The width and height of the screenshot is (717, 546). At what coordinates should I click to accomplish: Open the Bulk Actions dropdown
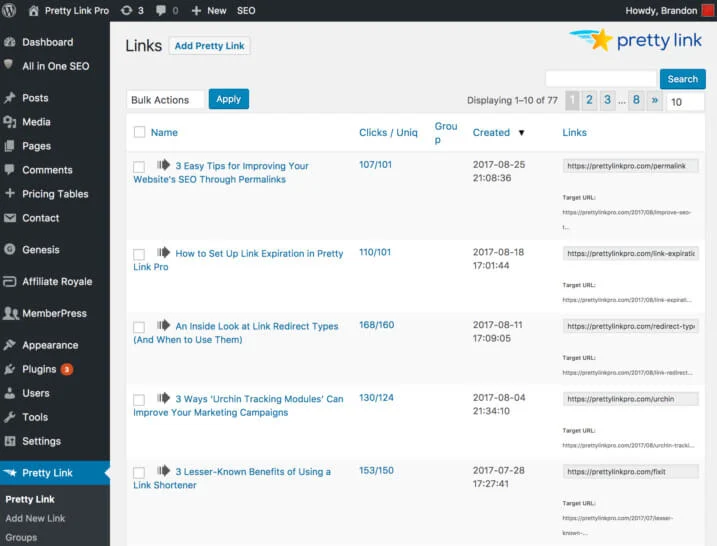tap(165, 100)
